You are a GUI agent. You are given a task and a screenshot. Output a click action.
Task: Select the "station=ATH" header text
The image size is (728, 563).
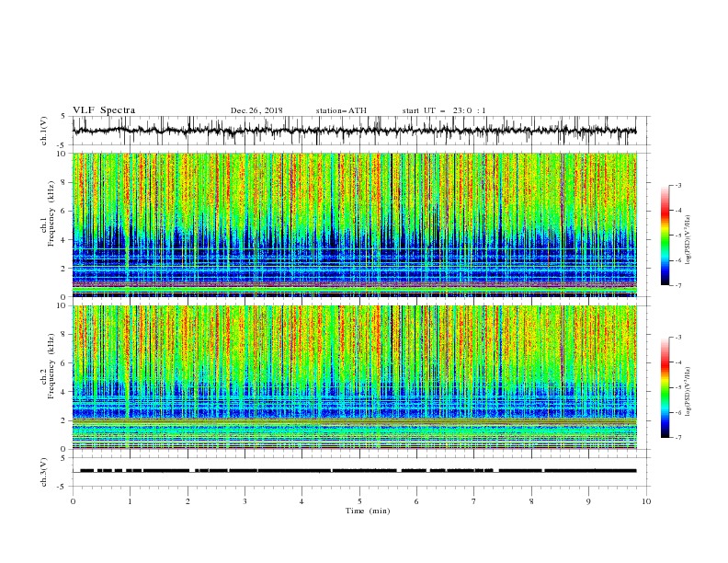341,110
